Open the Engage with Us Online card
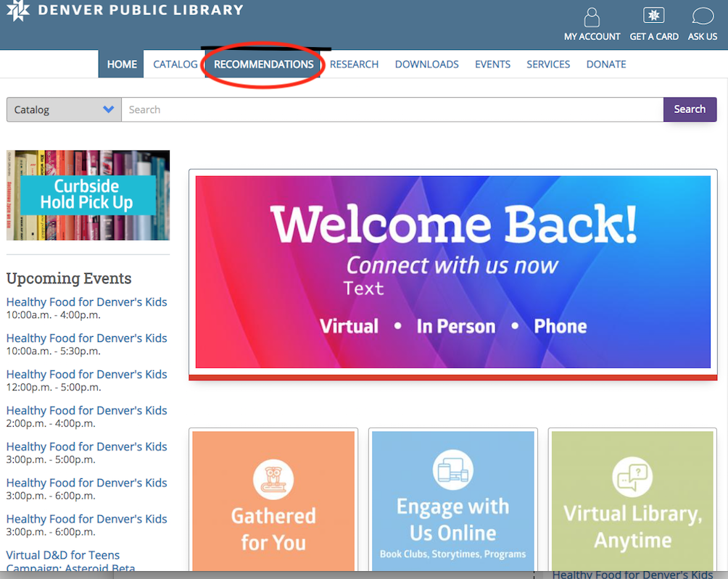The height and width of the screenshot is (579, 728). point(453,501)
